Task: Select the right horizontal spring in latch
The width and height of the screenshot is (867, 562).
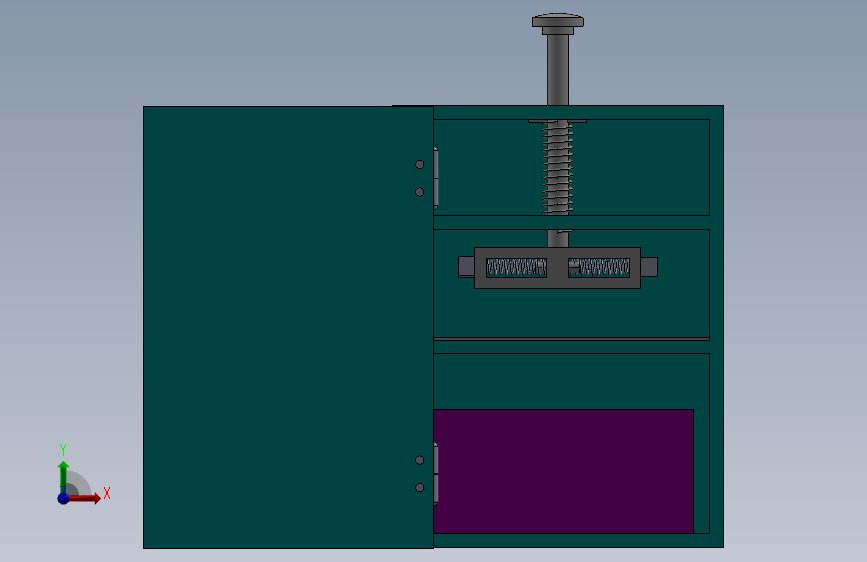Action: [x=599, y=268]
